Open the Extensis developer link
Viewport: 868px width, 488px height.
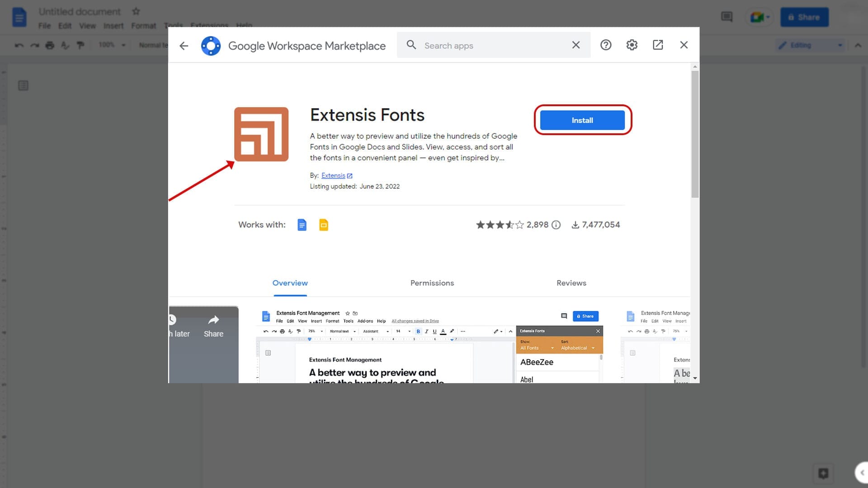pyautogui.click(x=337, y=175)
